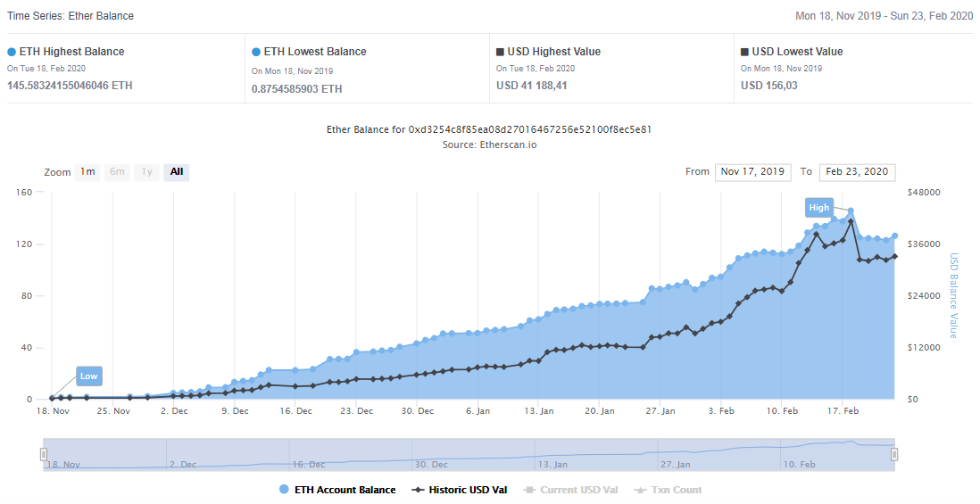Click the USD Highest Value square icon

(501, 52)
